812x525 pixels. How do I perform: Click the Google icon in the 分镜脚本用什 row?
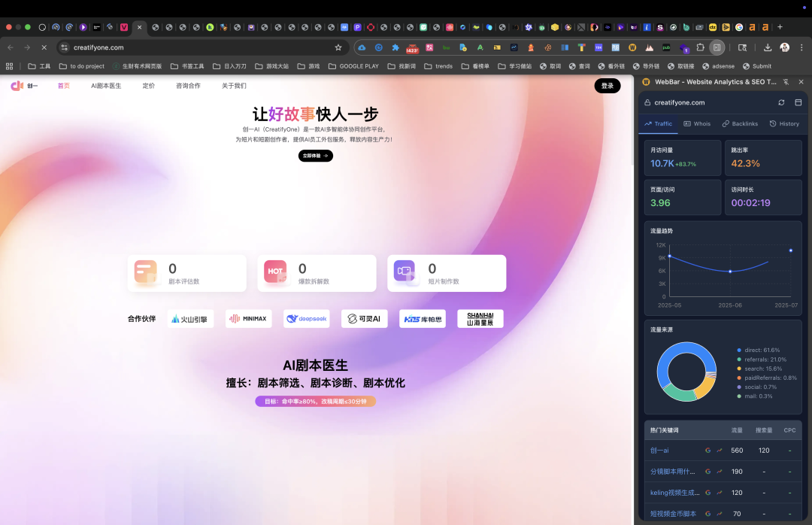(708, 472)
